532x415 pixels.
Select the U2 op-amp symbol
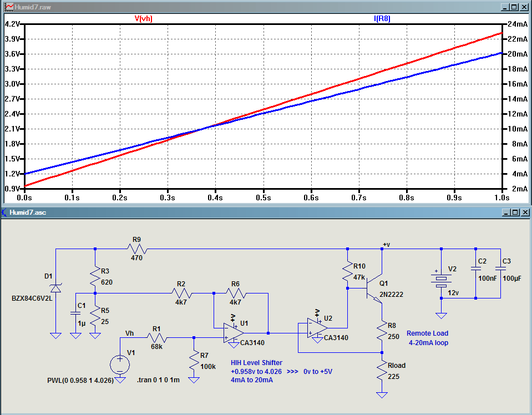point(317,328)
